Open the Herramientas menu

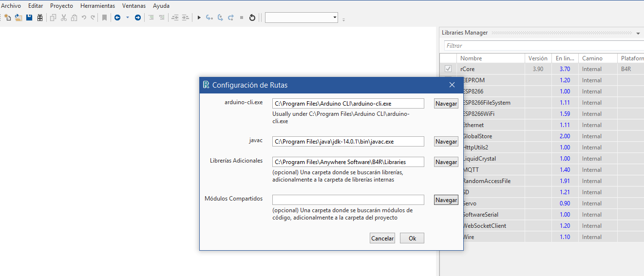point(97,6)
